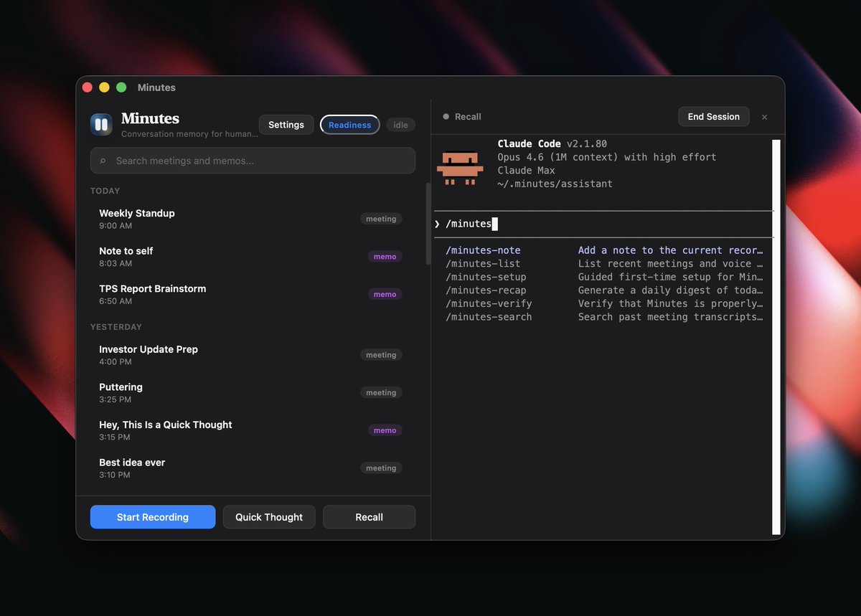Click the memo tag on TPS Report Brainstorm
This screenshot has width=861, height=616.
coord(385,294)
